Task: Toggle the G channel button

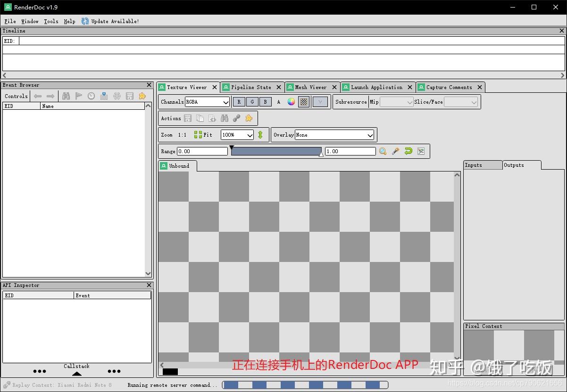Action: coord(252,101)
